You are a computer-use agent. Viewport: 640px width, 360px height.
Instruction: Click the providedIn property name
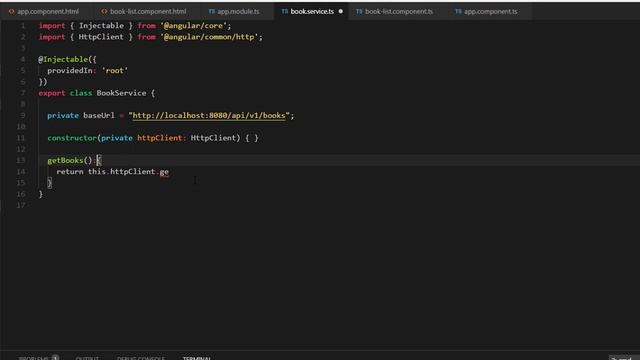[x=70, y=71]
